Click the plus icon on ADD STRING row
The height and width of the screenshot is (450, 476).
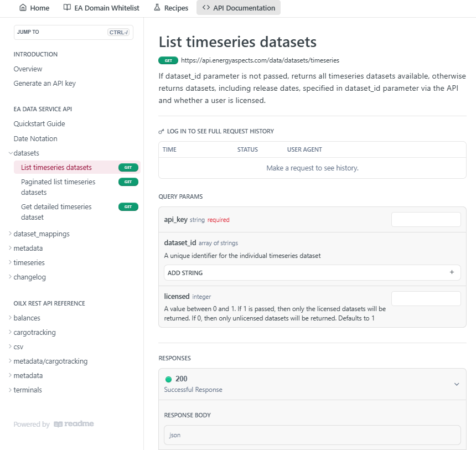(x=452, y=272)
